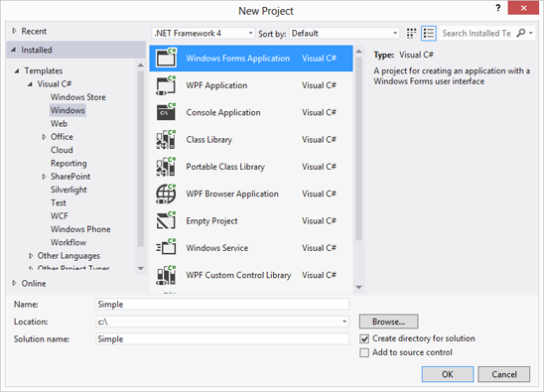Click the Solution name input field
544x392 pixels.
point(222,339)
